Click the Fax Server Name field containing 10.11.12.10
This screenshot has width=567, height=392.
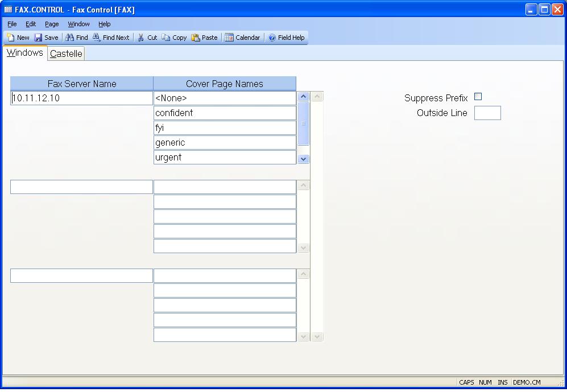pos(81,98)
